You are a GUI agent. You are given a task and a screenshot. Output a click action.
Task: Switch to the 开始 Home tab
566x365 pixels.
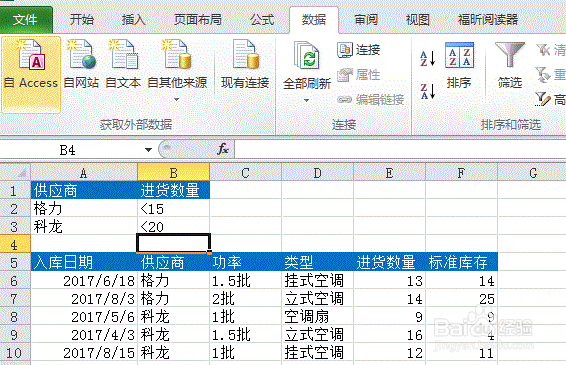coord(82,19)
